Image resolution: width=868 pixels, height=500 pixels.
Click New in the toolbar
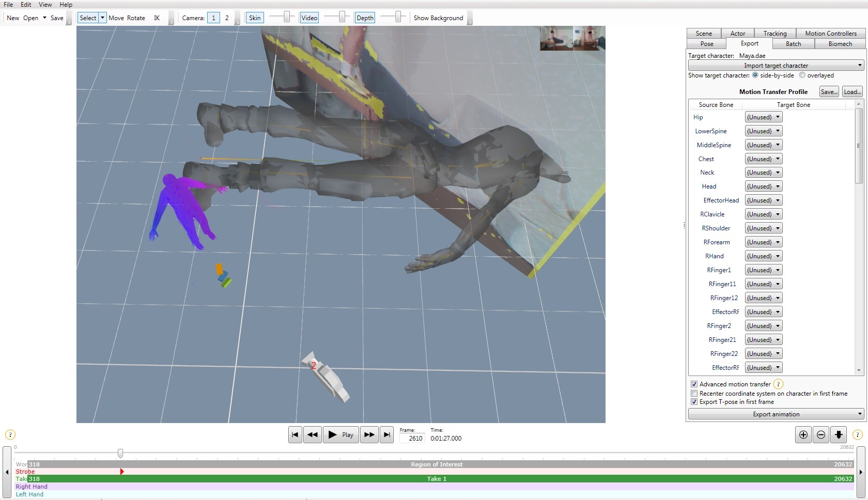pos(13,18)
